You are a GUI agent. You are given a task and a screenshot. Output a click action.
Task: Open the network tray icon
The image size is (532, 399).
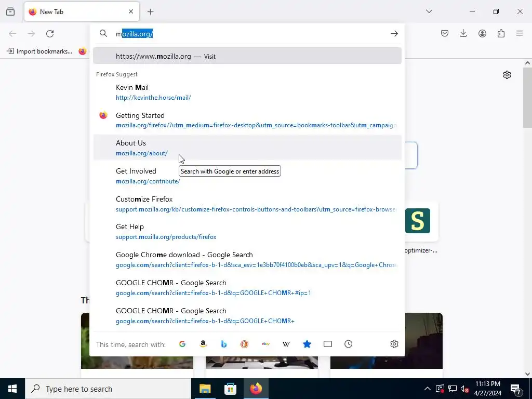[x=453, y=389]
